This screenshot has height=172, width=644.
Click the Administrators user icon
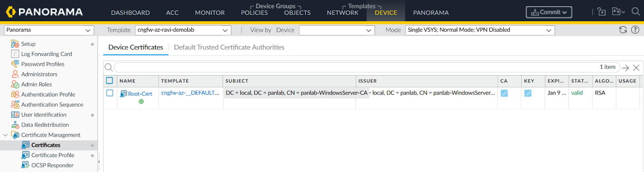click(15, 74)
